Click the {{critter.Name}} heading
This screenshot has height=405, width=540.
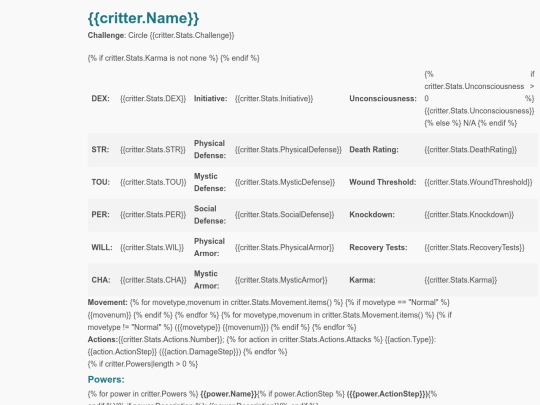143,18
